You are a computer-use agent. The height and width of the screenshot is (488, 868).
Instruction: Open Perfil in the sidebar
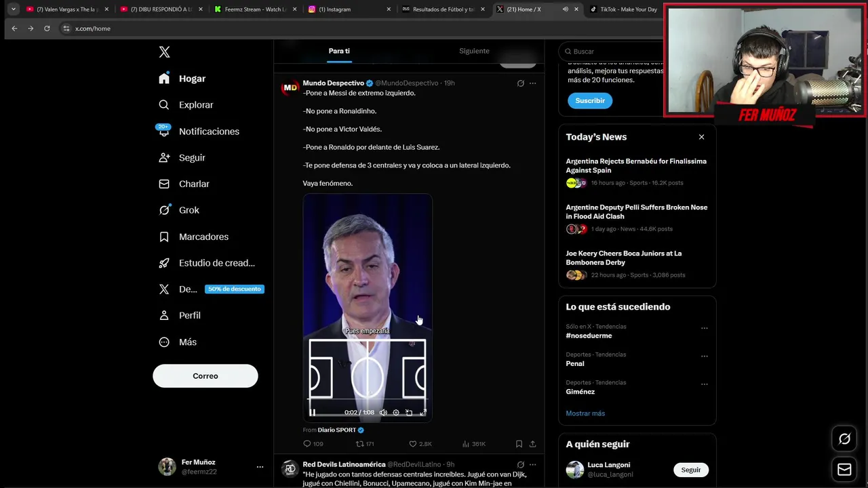pyautogui.click(x=180, y=315)
